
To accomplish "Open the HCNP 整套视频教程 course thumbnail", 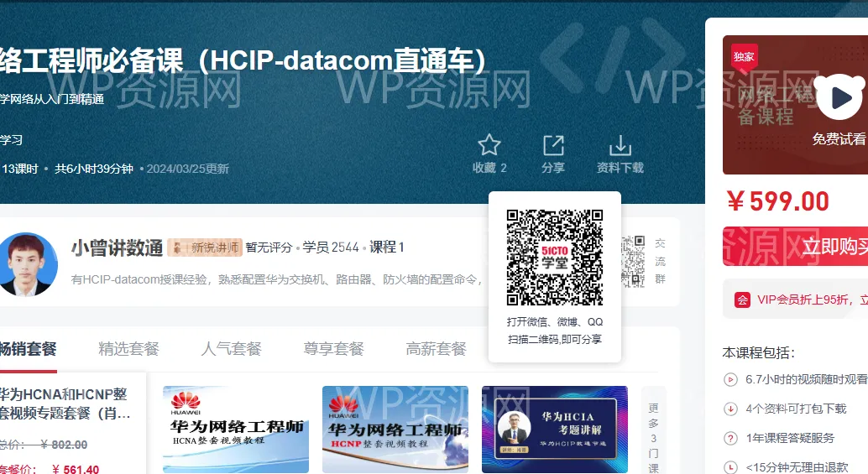I will (395, 430).
